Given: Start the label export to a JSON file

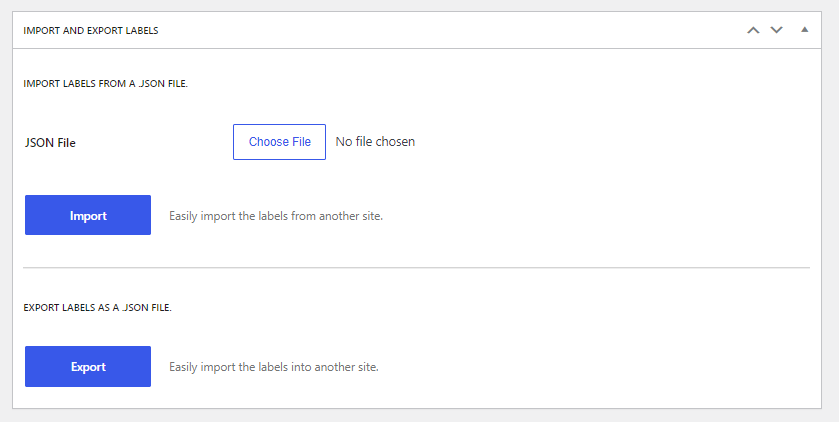Looking at the screenshot, I should pos(88,366).
